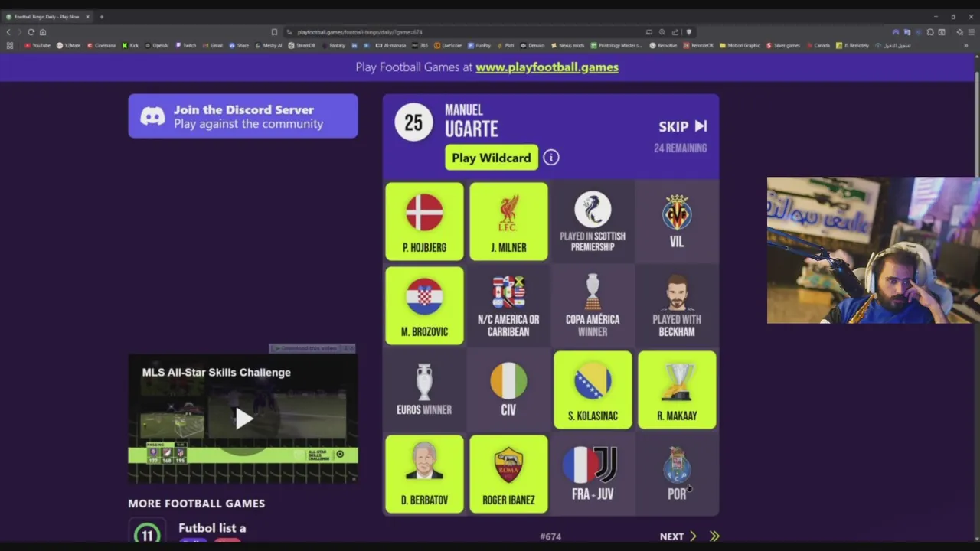Image resolution: width=980 pixels, height=551 pixels.
Task: Close the Football Bingo Daily tab
Action: tap(87, 16)
